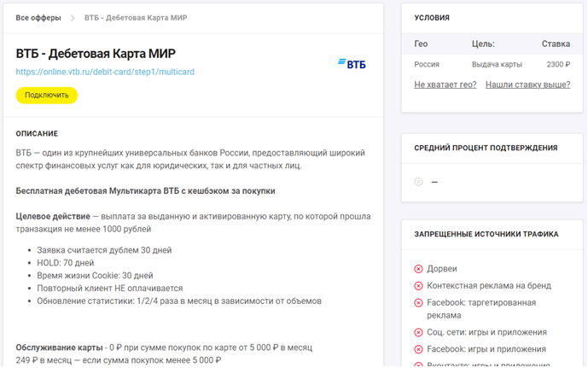Click 'Время жизни Cookie: 30 дней' item
Viewport: 588px width, 368px height.
(x=95, y=276)
